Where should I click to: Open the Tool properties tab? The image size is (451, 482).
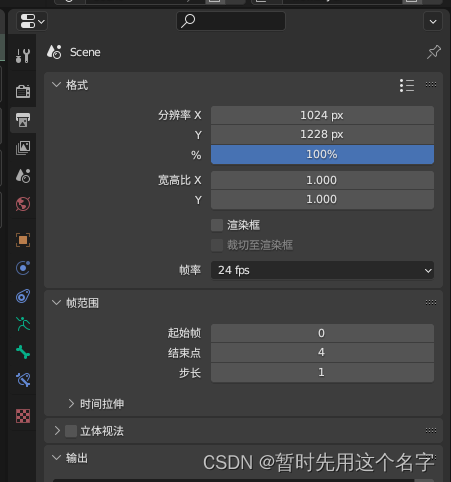(23, 56)
